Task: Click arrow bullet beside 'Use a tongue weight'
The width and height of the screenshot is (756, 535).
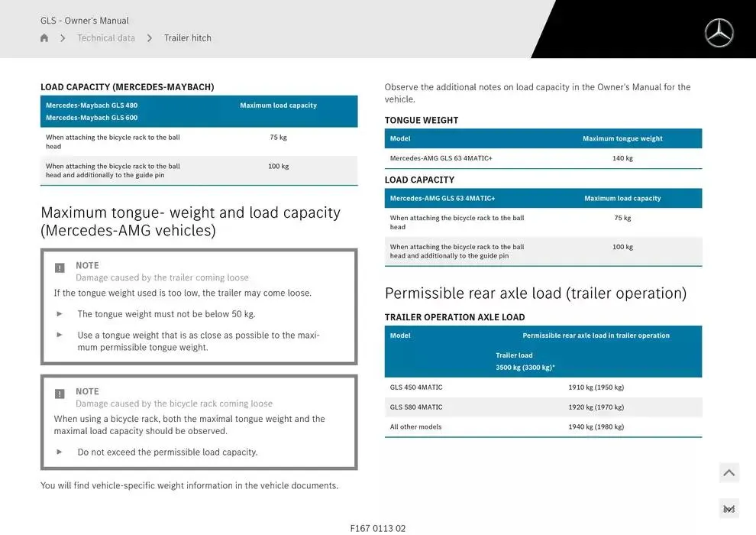Action: click(x=60, y=335)
